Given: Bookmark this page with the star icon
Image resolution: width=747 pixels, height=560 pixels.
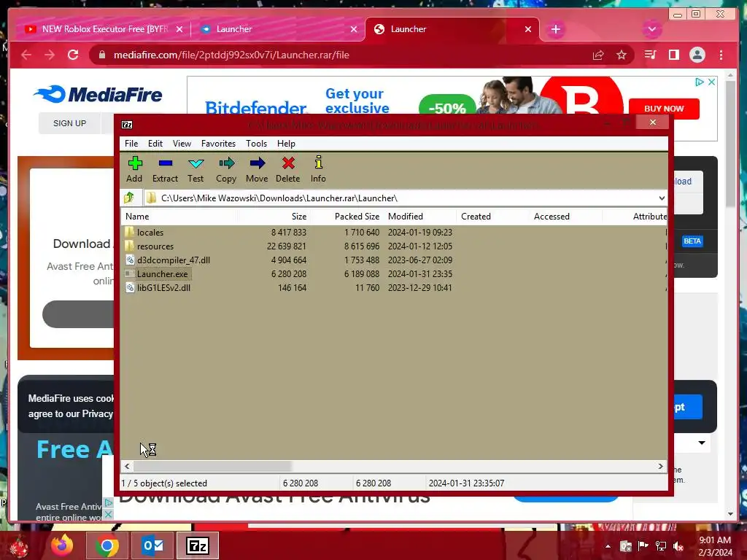Looking at the screenshot, I should pyautogui.click(x=622, y=55).
